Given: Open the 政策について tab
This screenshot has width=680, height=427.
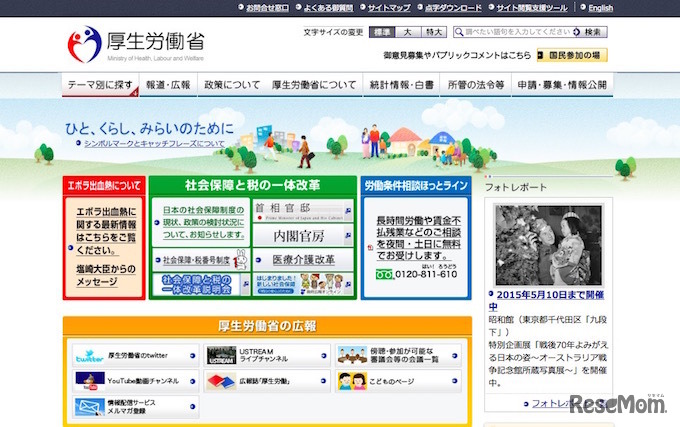Looking at the screenshot, I should [x=232, y=86].
